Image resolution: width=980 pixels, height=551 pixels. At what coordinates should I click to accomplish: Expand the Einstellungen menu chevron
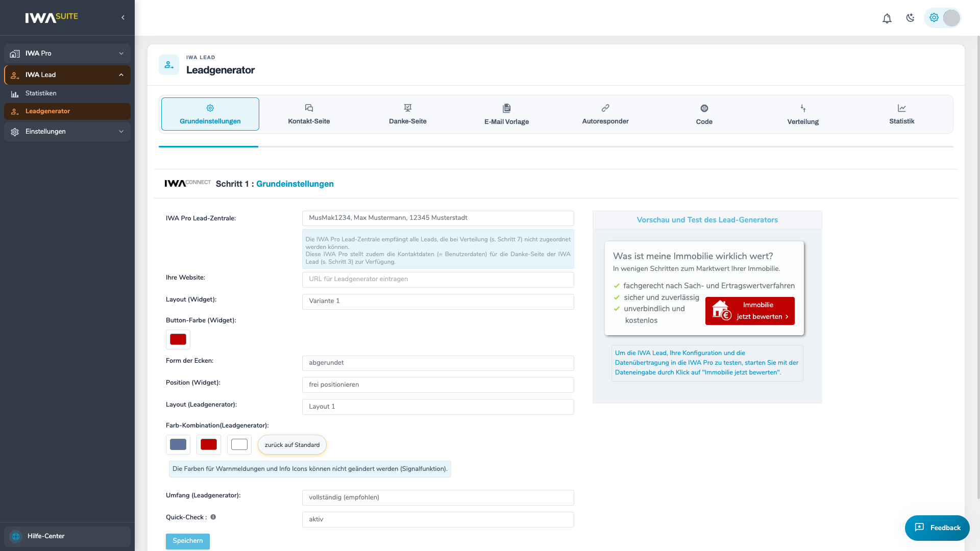point(121,132)
